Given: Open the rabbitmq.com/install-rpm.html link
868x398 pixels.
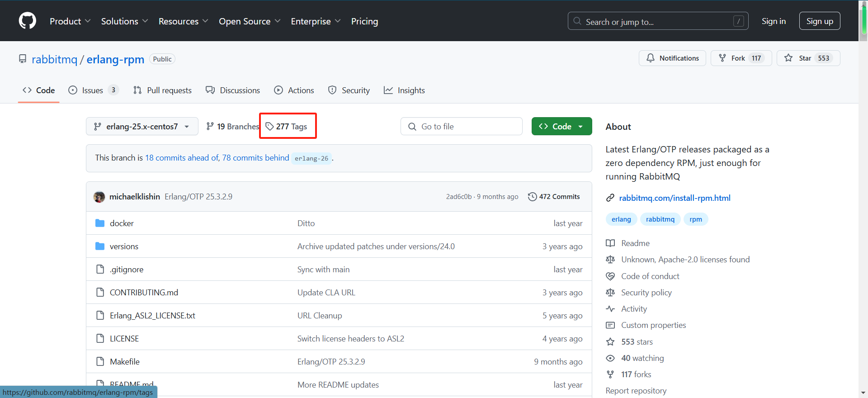Looking at the screenshot, I should [x=675, y=198].
